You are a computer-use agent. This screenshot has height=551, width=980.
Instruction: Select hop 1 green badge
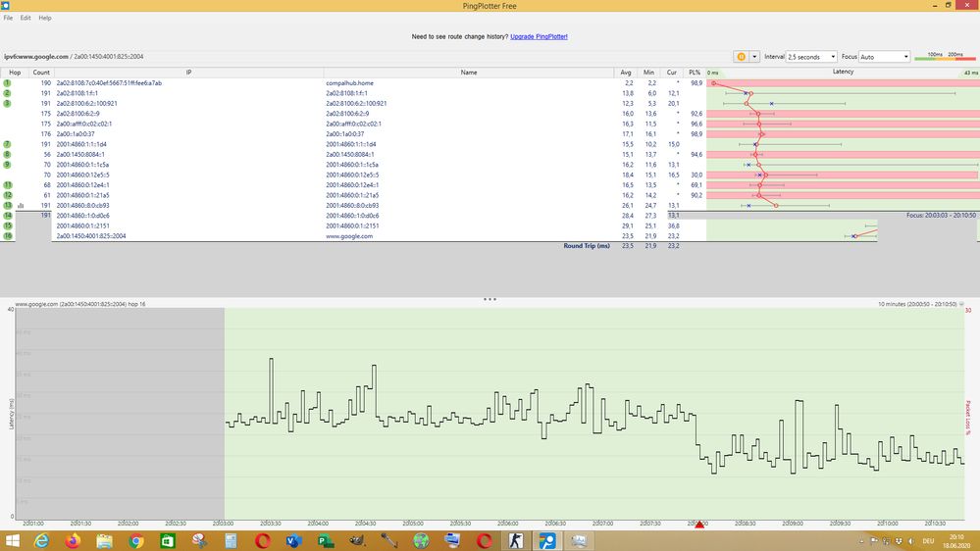[8, 83]
